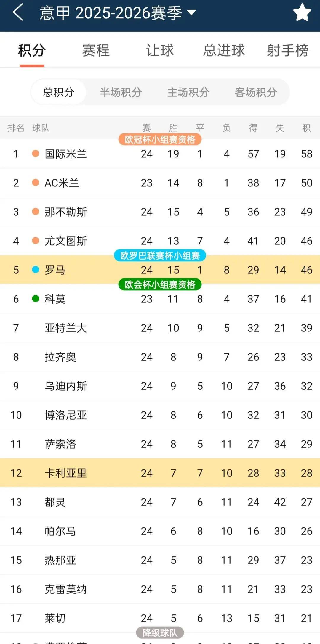
Task: Select the 总积分 filter option
Action: 59,92
